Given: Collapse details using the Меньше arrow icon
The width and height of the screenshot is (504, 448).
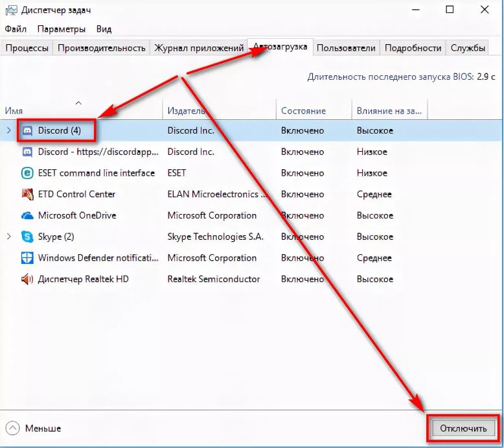Looking at the screenshot, I should (12, 428).
